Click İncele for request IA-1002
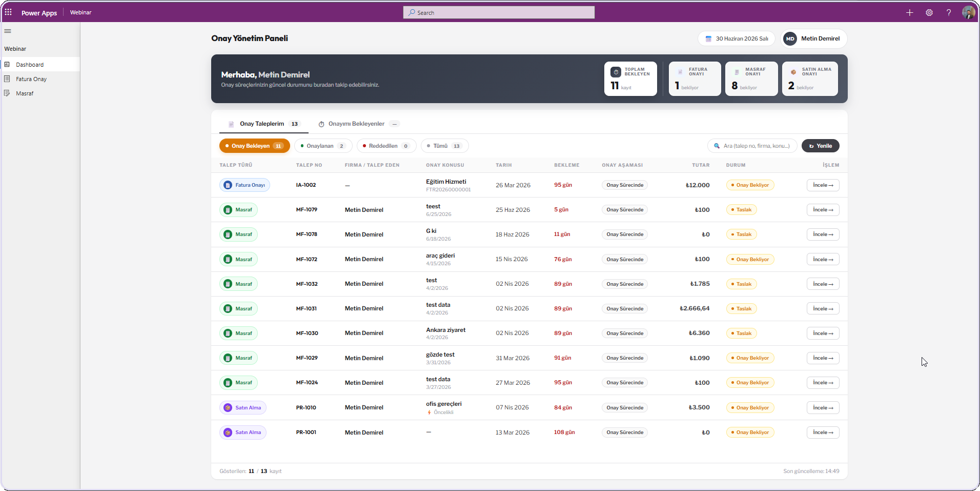Image resolution: width=980 pixels, height=491 pixels. (x=823, y=185)
